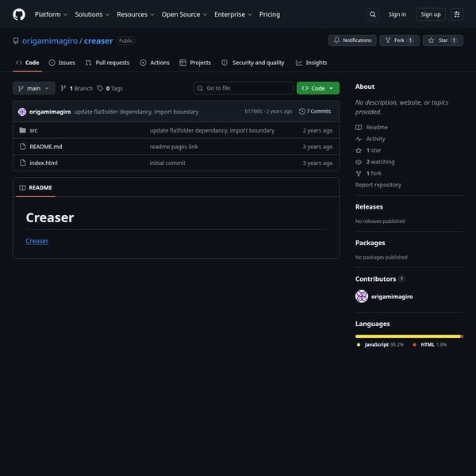Click the HTML 1.8% language entry
This screenshot has width=476, height=476.
(x=429, y=344)
